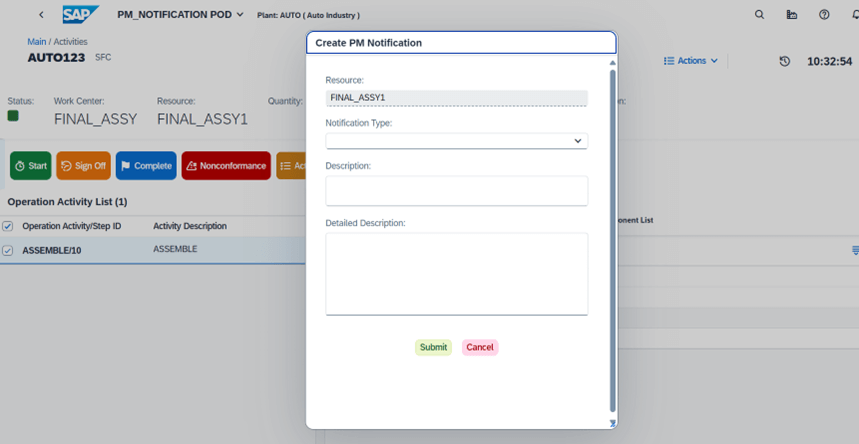Click the Operation Activity/Step ID column header
Viewport: 859px width, 444px height.
tap(72, 226)
